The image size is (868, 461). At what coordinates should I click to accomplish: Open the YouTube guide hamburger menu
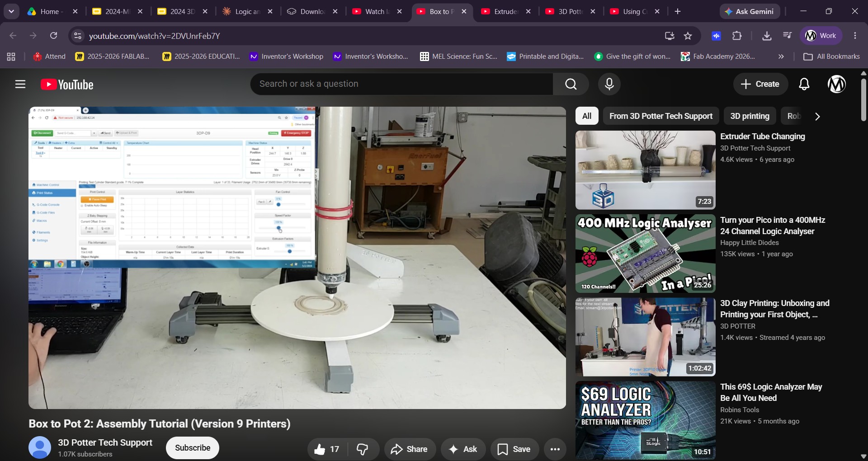20,84
